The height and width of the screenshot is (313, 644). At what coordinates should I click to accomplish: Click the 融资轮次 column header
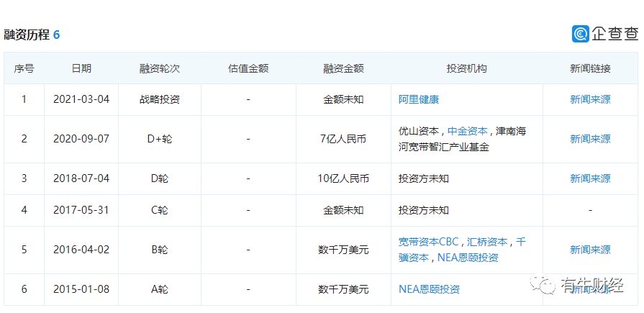[x=159, y=68]
